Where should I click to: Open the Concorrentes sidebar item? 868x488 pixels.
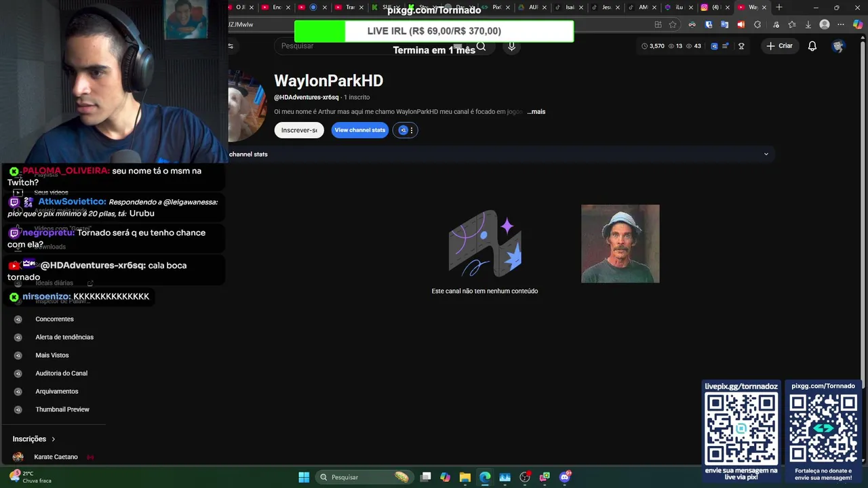click(x=54, y=319)
